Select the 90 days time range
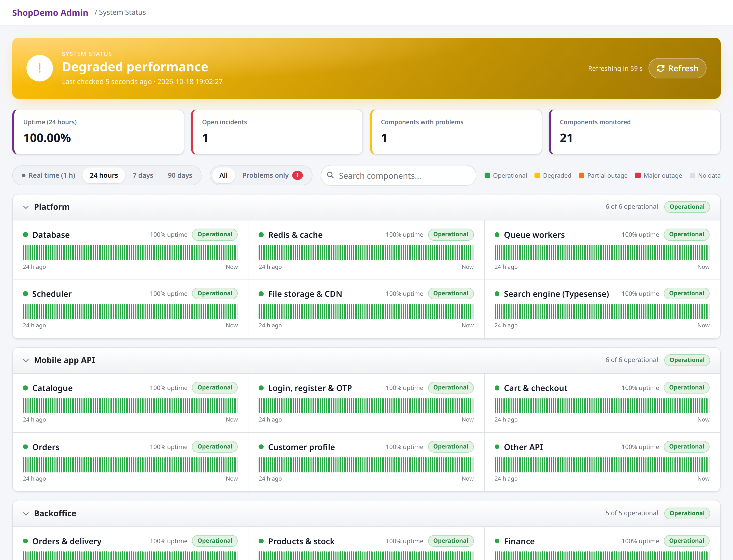733x560 pixels. (x=180, y=175)
